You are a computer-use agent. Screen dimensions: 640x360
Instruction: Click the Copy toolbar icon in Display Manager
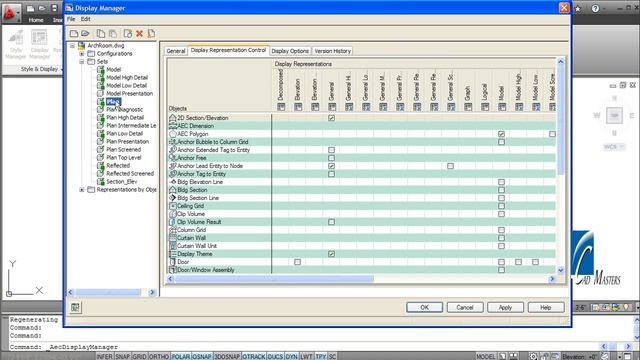(x=101, y=33)
